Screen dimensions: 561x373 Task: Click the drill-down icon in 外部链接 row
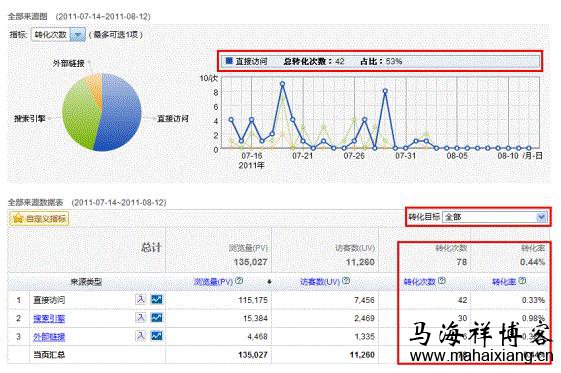pyautogui.click(x=141, y=336)
